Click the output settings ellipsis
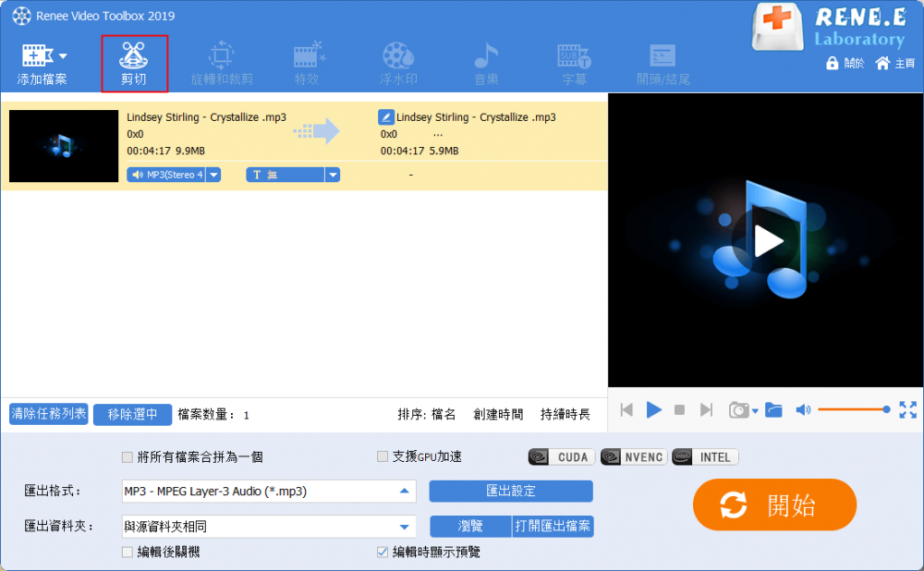 pyautogui.click(x=438, y=134)
